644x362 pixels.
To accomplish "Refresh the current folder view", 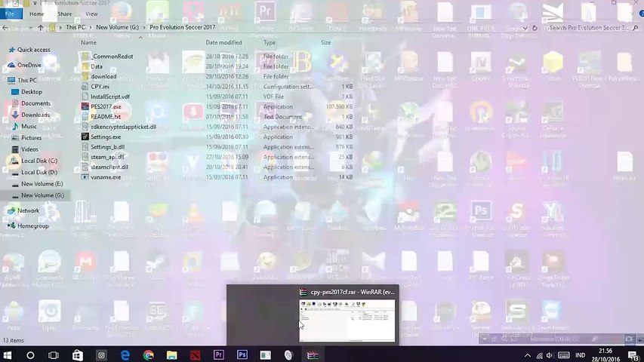I will 535,29.
